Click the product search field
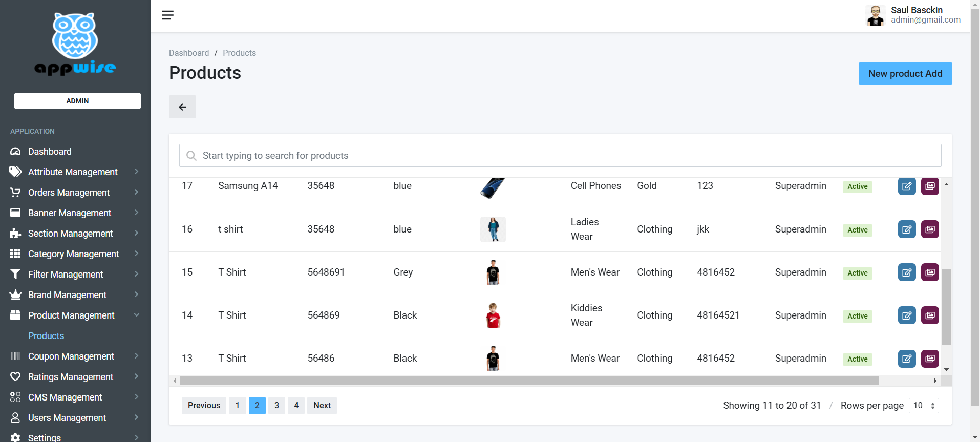Image resolution: width=980 pixels, height=442 pixels. pos(560,156)
